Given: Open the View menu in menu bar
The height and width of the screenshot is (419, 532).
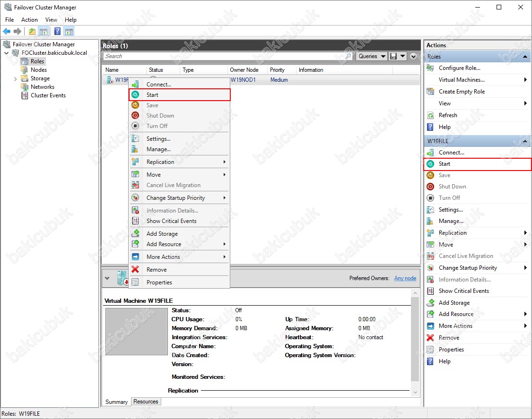Looking at the screenshot, I should tap(51, 20).
